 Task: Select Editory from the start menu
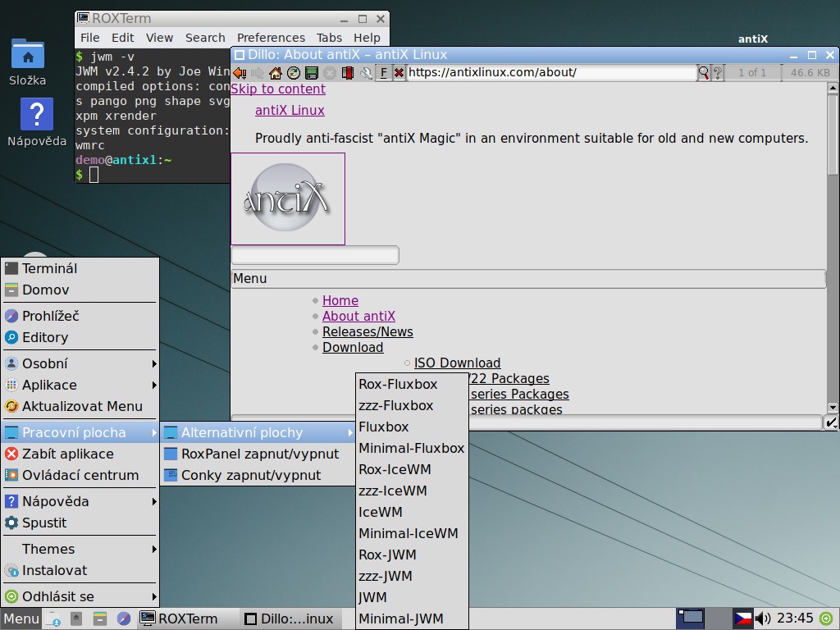(80, 337)
